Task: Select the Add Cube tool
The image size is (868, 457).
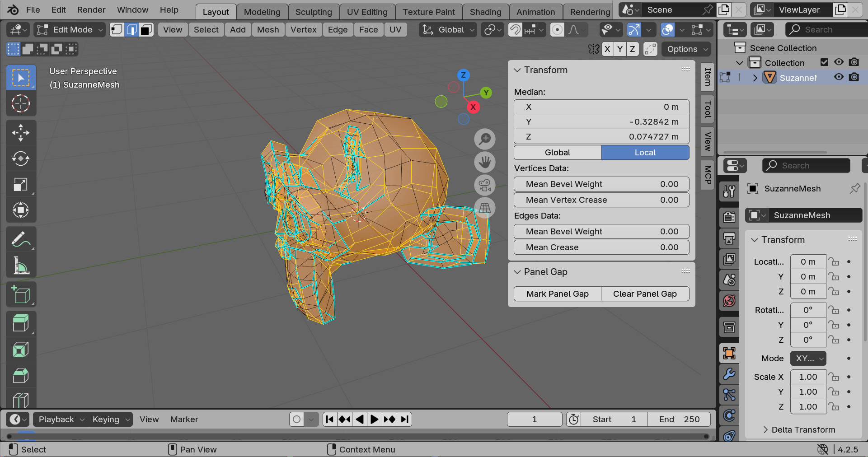Action: click(x=21, y=294)
